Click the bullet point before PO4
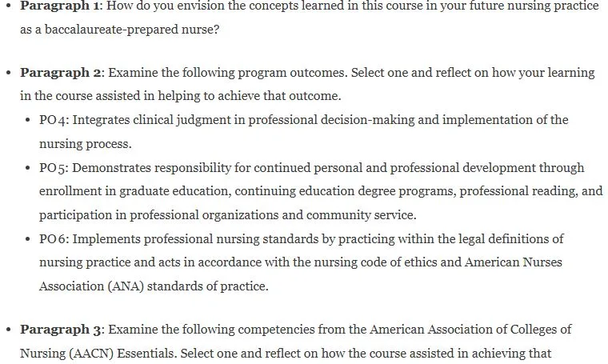Screen dimensions: 608x364 pyautogui.click(x=27, y=120)
